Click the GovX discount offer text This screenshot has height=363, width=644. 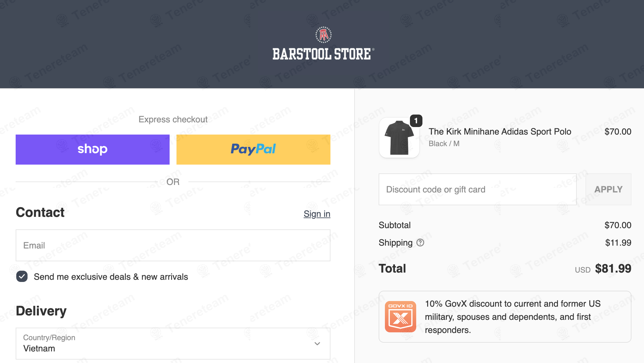pos(513,317)
